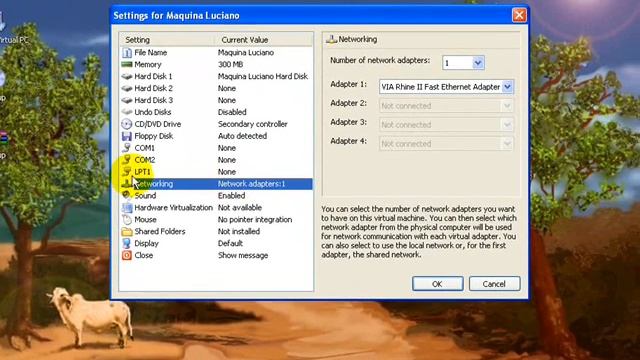The width and height of the screenshot is (640, 360).
Task: Select the Sound row label
Action: coord(145,196)
